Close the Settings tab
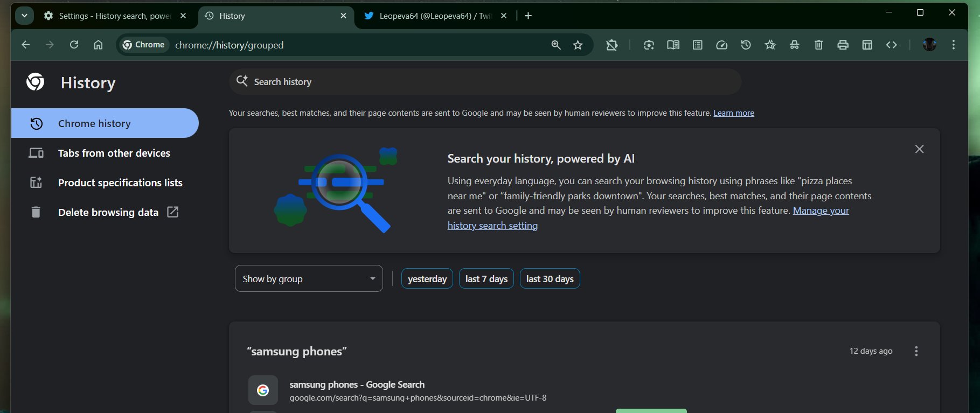This screenshot has width=980, height=413. (x=183, y=16)
